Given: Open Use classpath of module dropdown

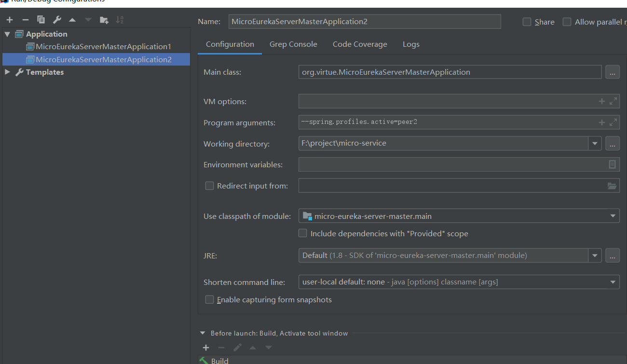Looking at the screenshot, I should (x=613, y=216).
